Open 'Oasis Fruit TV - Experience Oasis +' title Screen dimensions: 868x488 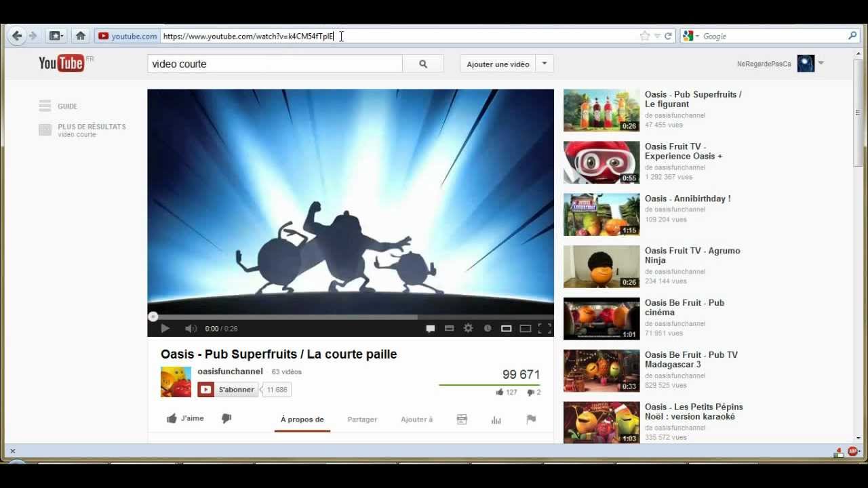click(x=684, y=151)
